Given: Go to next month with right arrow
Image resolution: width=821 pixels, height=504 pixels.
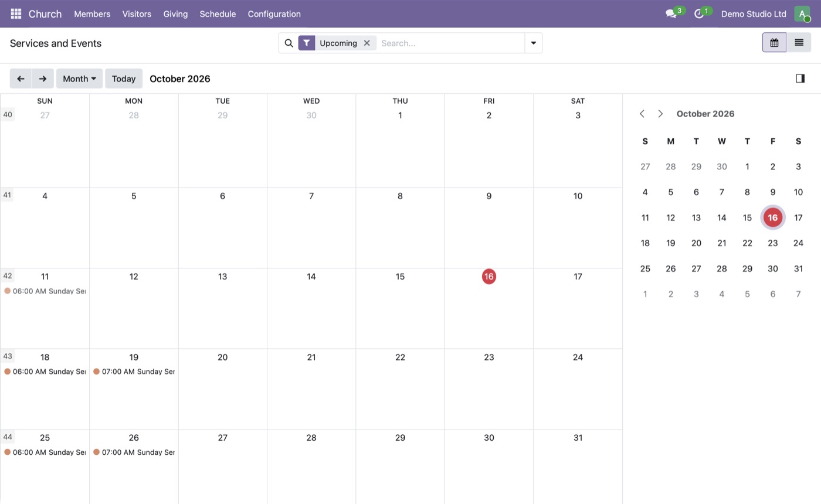Looking at the screenshot, I should (x=43, y=79).
